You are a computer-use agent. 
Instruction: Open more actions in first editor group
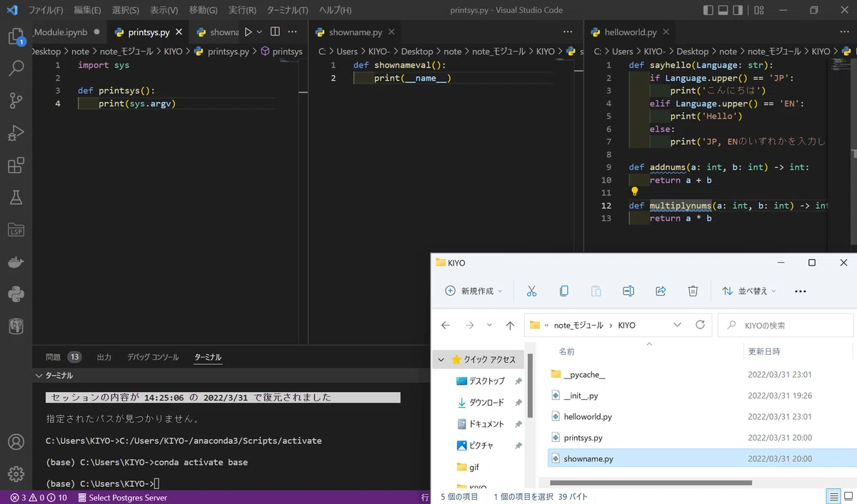tap(292, 32)
